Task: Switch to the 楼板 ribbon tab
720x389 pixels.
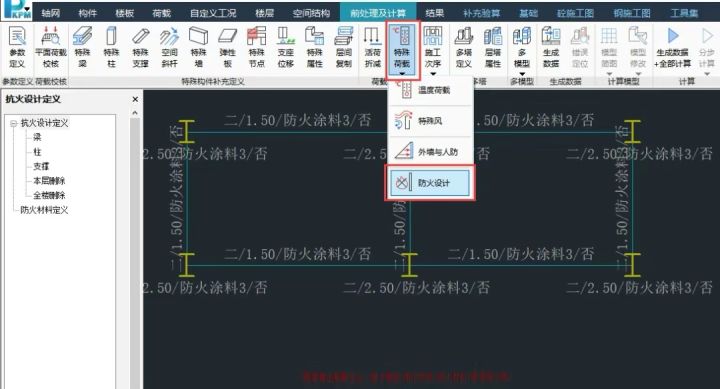Action: (124, 13)
